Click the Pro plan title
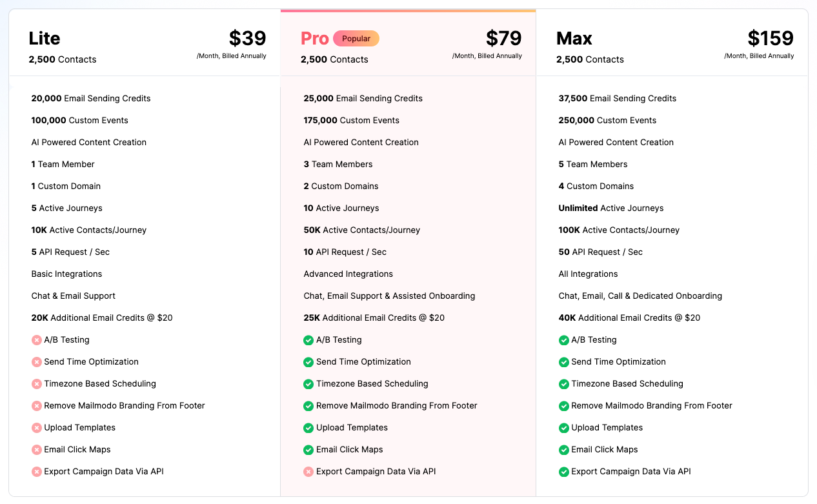817x504 pixels. 315,39
